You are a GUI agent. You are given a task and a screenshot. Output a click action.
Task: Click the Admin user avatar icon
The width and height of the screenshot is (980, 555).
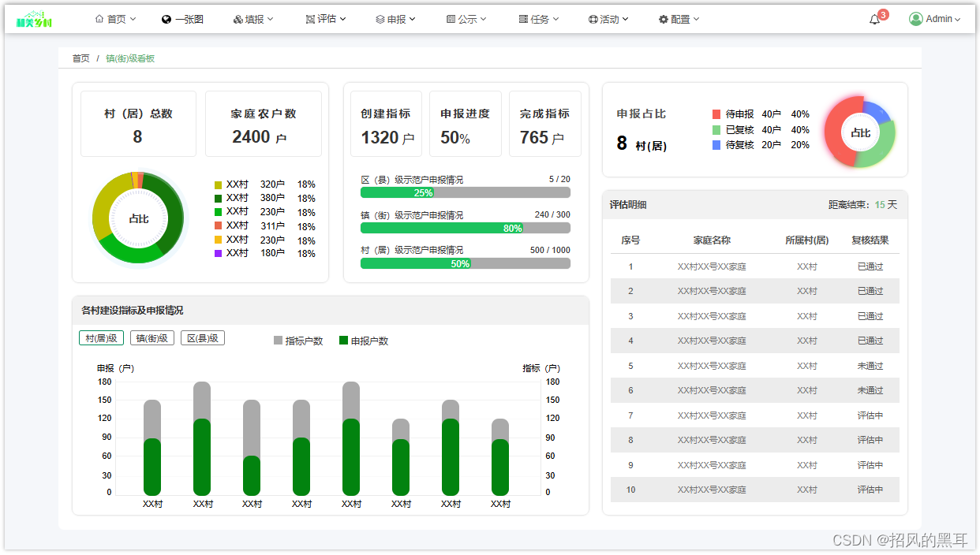[x=916, y=19]
